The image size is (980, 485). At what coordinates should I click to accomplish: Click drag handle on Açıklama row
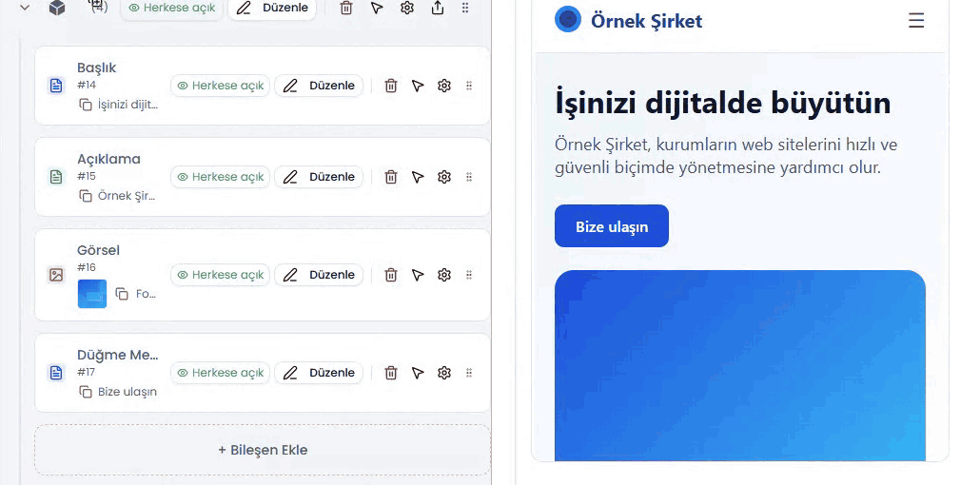pyautogui.click(x=469, y=177)
